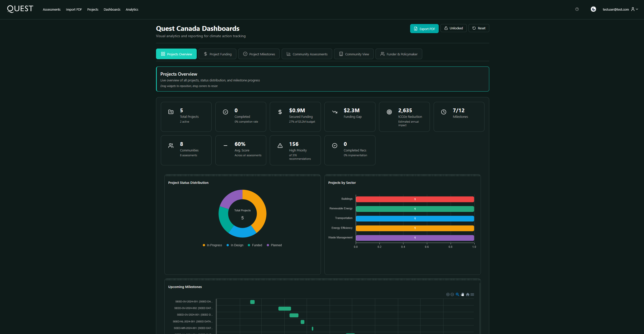Click zoom-in icon on milestones chart
This screenshot has width=644, height=334.
click(x=448, y=295)
